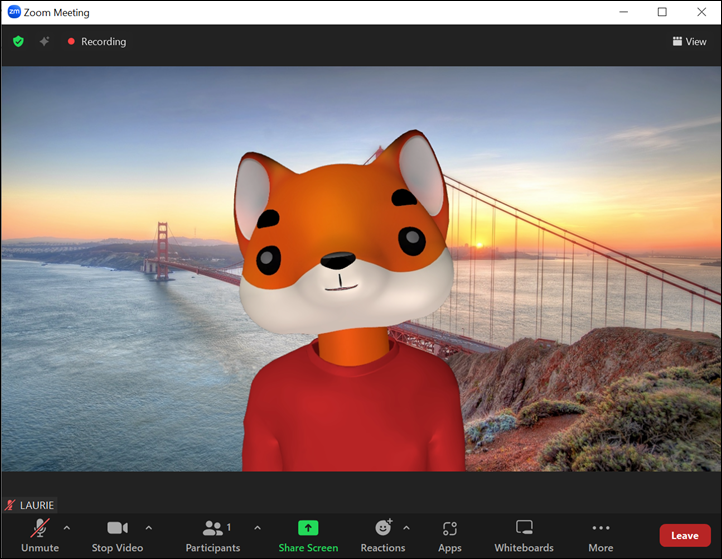Viewport: 722px width, 559px height.
Task: Open Whiteboards from the toolbar
Action: tap(524, 535)
